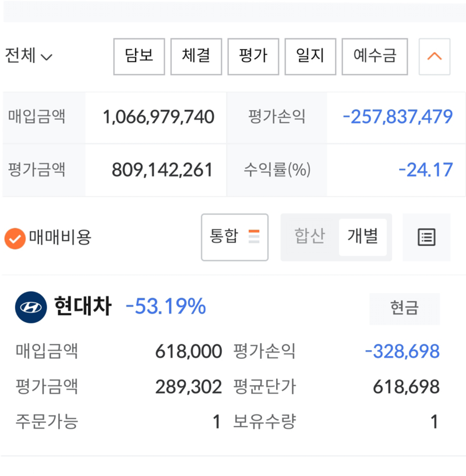Select 현대차 매입금액 618,000
The height and width of the screenshot is (476, 466).
click(x=189, y=351)
